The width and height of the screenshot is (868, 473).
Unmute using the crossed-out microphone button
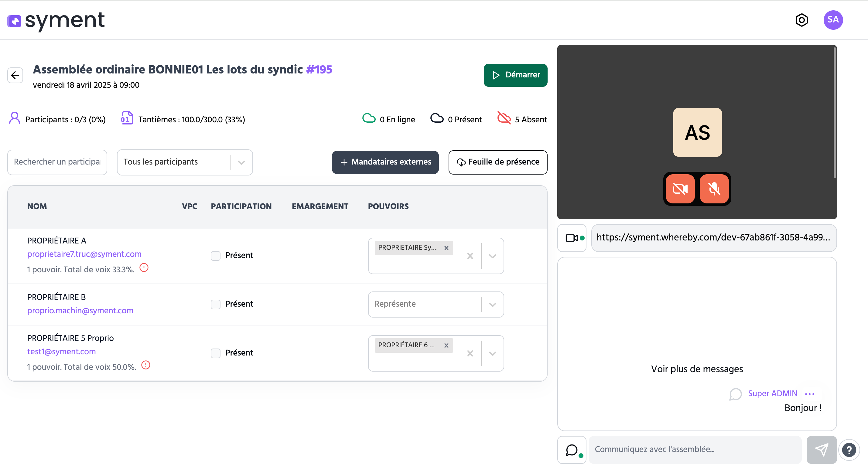[x=714, y=189]
